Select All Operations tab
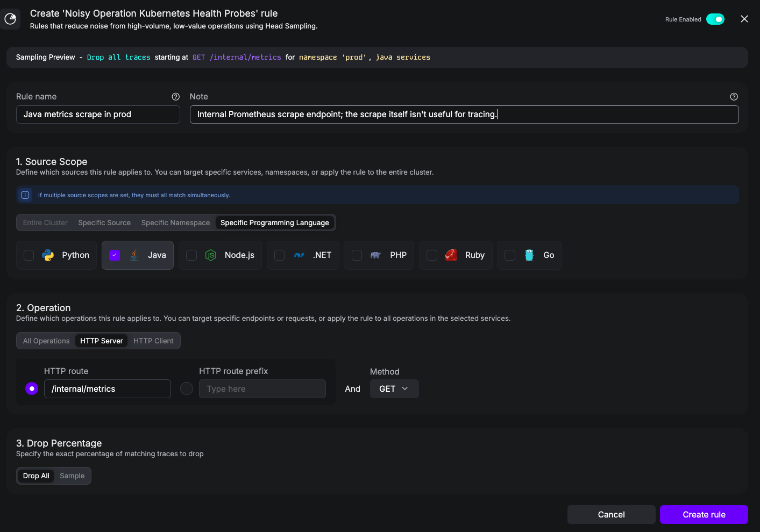 [x=46, y=341]
